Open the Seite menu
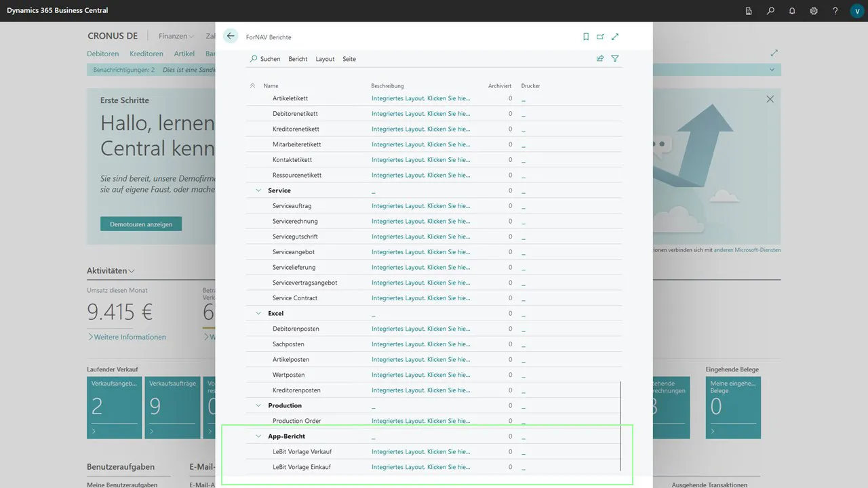Screen dimensions: 868x488 pos(349,59)
